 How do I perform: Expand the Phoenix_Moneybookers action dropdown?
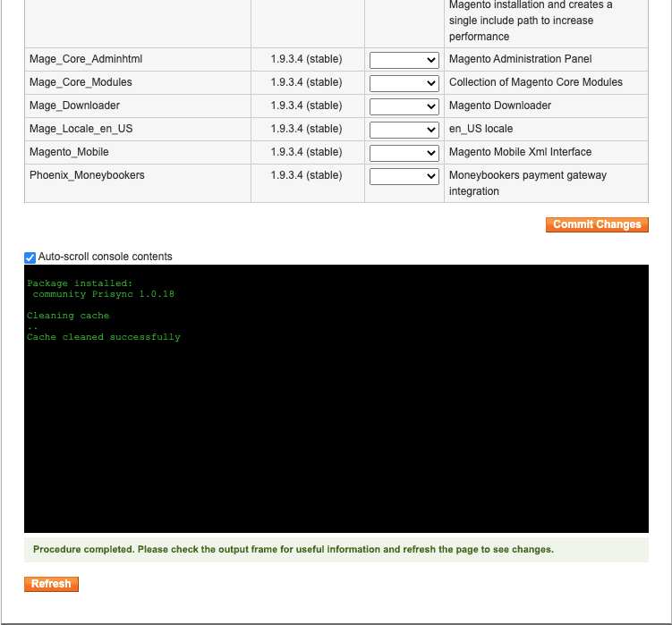(404, 176)
